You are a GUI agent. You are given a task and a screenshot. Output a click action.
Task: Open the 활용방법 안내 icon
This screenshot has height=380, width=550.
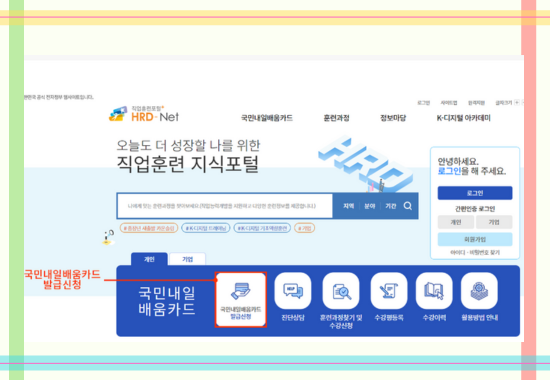point(479,291)
